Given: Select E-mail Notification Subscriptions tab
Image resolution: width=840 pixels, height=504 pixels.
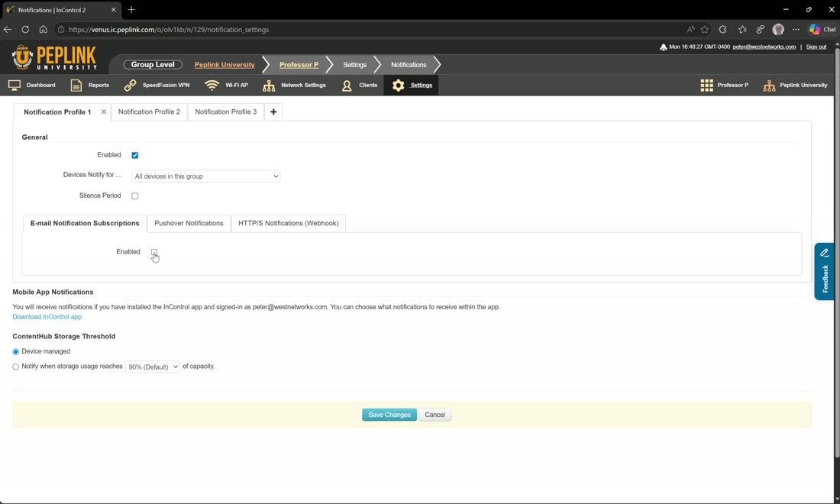Looking at the screenshot, I should coord(85,223).
